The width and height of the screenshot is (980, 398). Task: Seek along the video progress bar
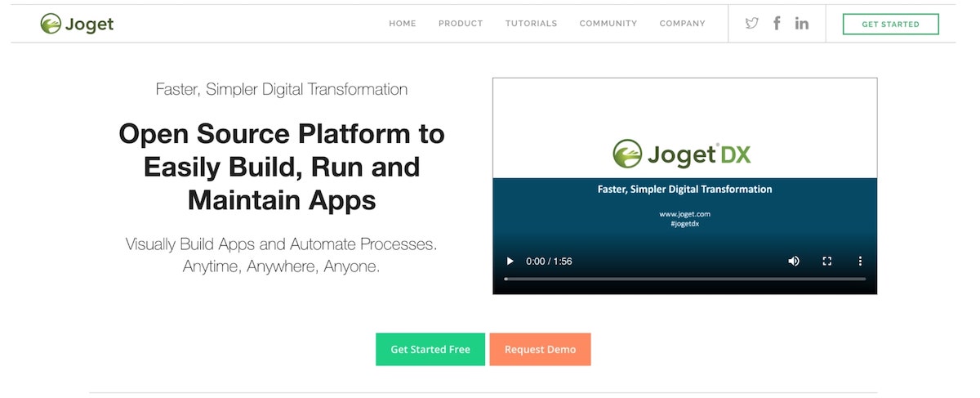pyautogui.click(x=684, y=279)
